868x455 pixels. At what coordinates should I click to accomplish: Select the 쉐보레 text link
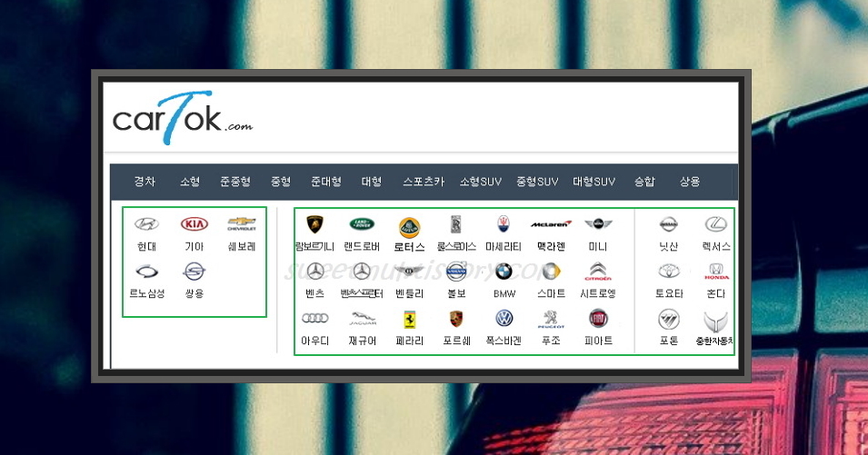(x=242, y=247)
